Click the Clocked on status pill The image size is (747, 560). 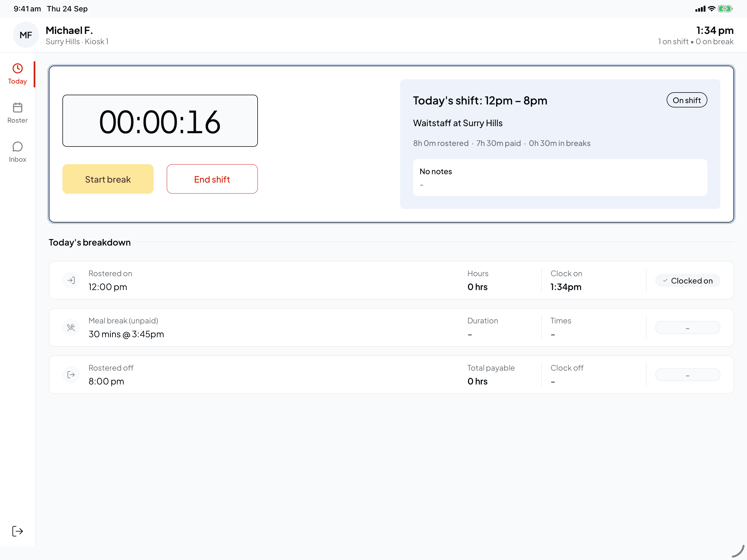688,281
